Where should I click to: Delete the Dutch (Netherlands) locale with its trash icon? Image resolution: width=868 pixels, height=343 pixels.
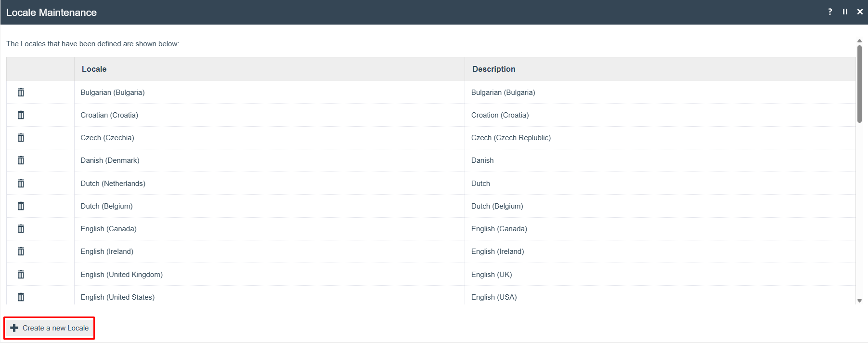pyautogui.click(x=21, y=183)
